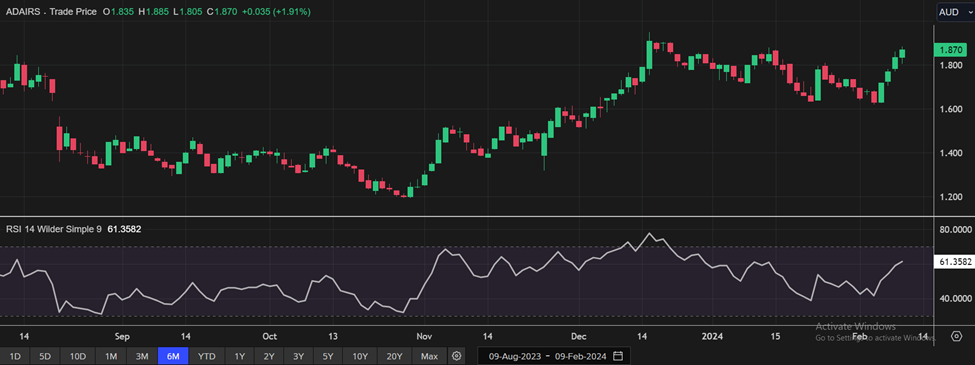Select the 5Y range button
This screenshot has width=975, height=365.
tap(328, 356)
